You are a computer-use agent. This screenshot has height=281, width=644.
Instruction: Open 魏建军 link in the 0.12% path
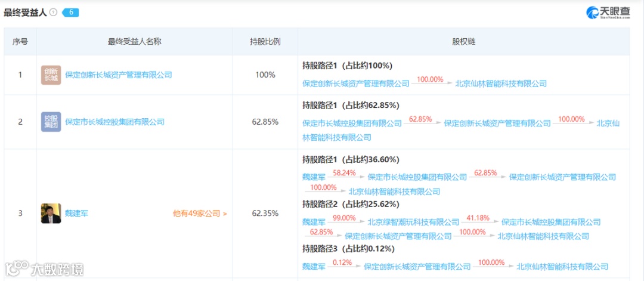click(x=314, y=267)
